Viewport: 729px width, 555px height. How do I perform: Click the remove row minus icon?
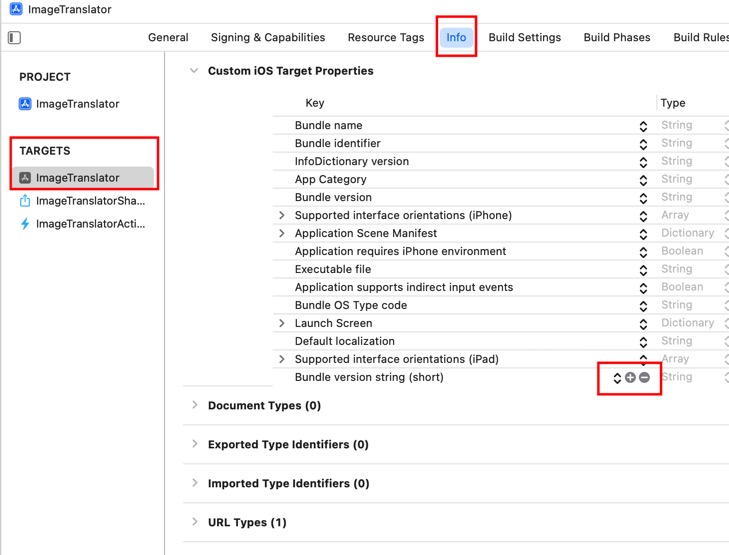tap(645, 378)
